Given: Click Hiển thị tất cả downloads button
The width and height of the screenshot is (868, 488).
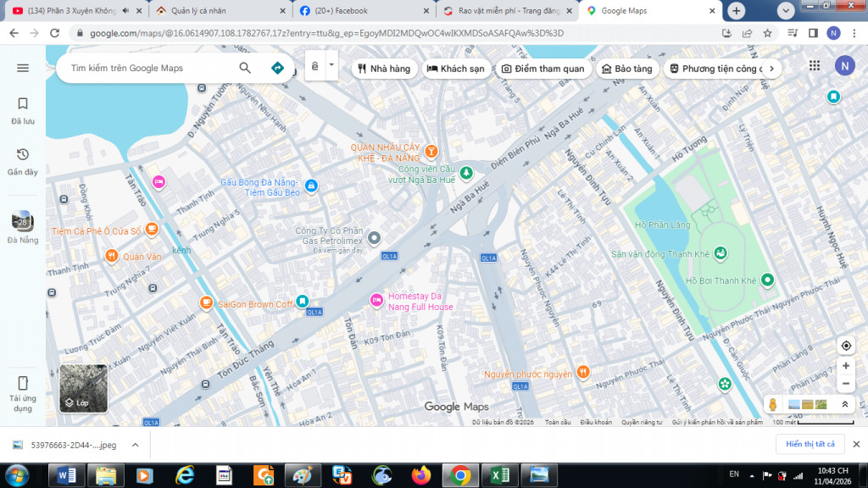Looking at the screenshot, I should [x=810, y=444].
